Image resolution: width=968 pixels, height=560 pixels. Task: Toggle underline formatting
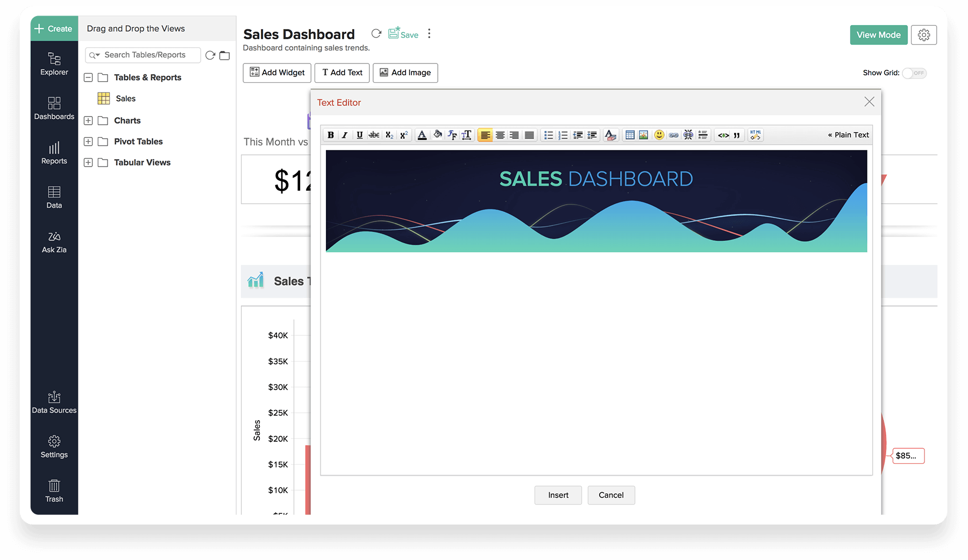359,135
